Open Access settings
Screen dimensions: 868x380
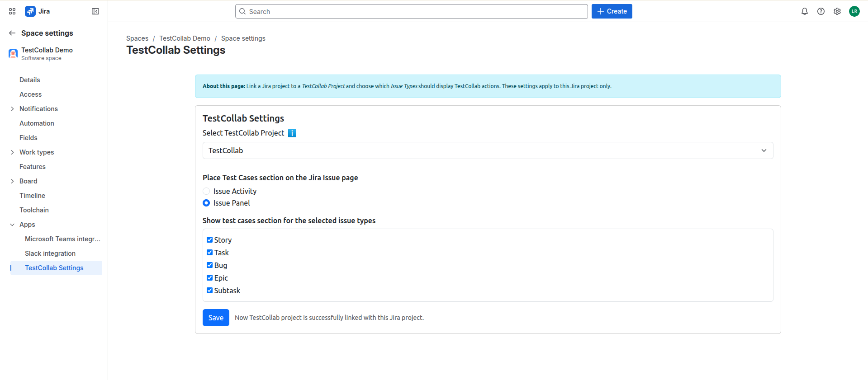(x=30, y=94)
